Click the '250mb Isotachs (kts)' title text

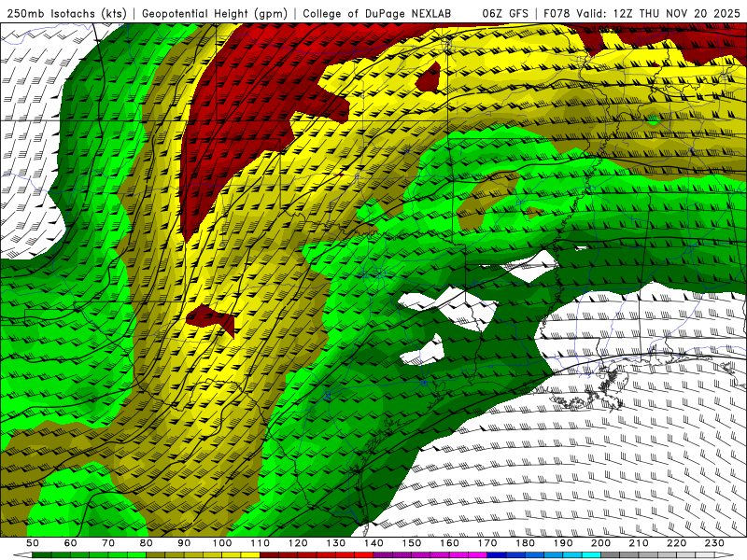pos(66,13)
